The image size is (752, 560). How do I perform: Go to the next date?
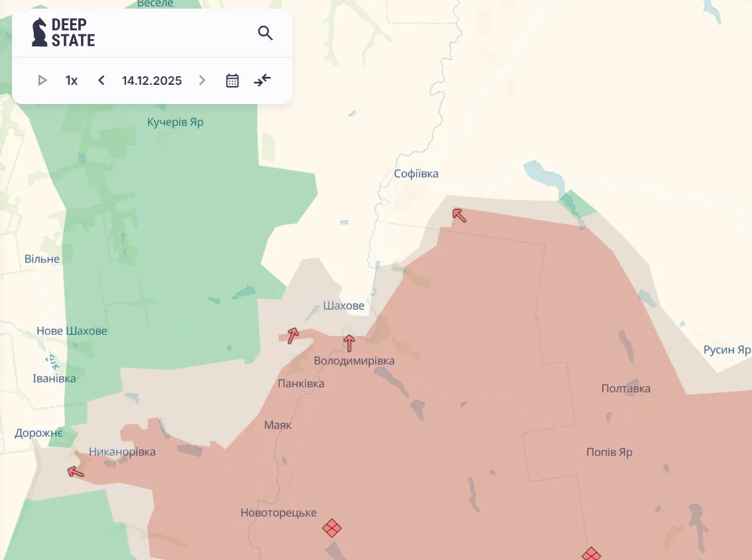click(x=202, y=81)
